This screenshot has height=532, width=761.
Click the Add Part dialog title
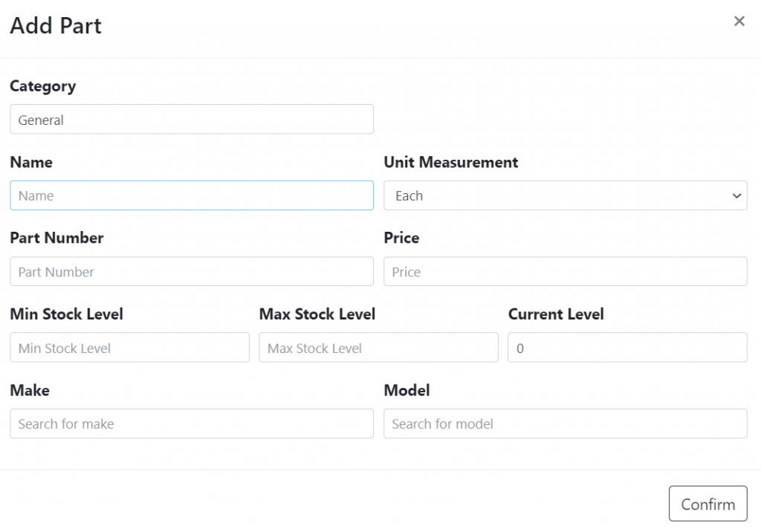tap(56, 26)
